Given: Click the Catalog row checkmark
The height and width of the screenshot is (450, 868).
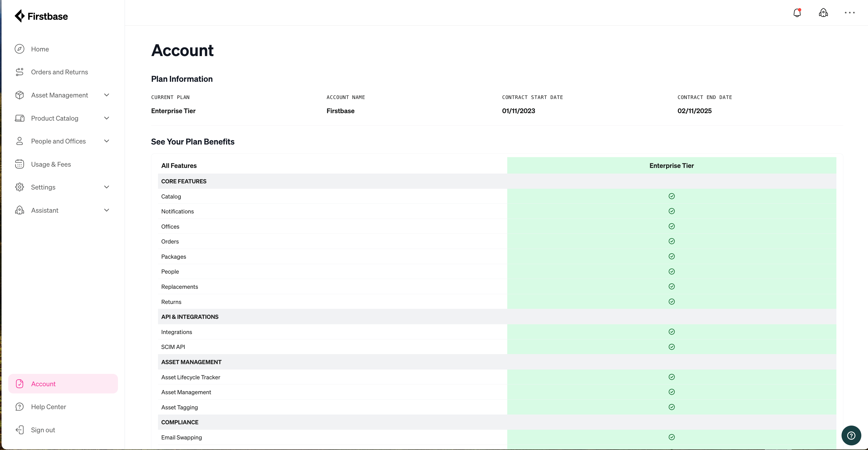Looking at the screenshot, I should [x=671, y=196].
